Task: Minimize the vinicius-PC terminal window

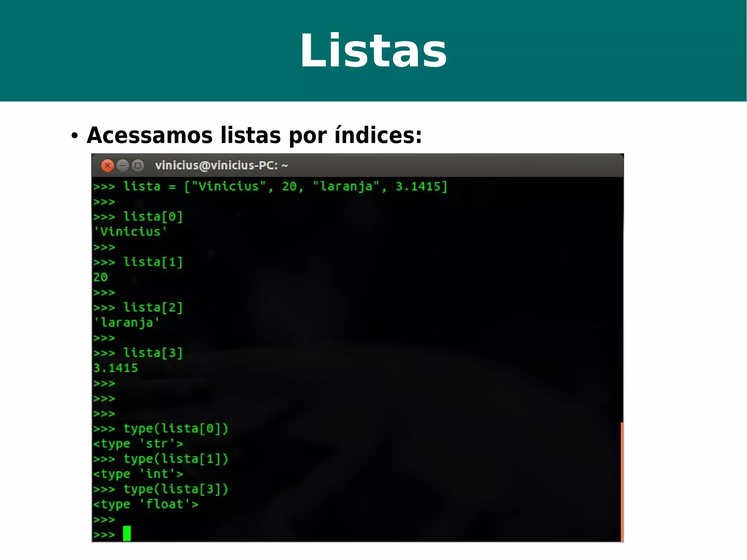Action: pos(123,166)
